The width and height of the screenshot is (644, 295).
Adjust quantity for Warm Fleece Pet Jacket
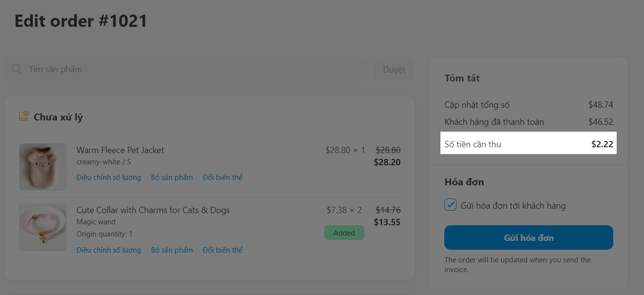pyautogui.click(x=108, y=177)
